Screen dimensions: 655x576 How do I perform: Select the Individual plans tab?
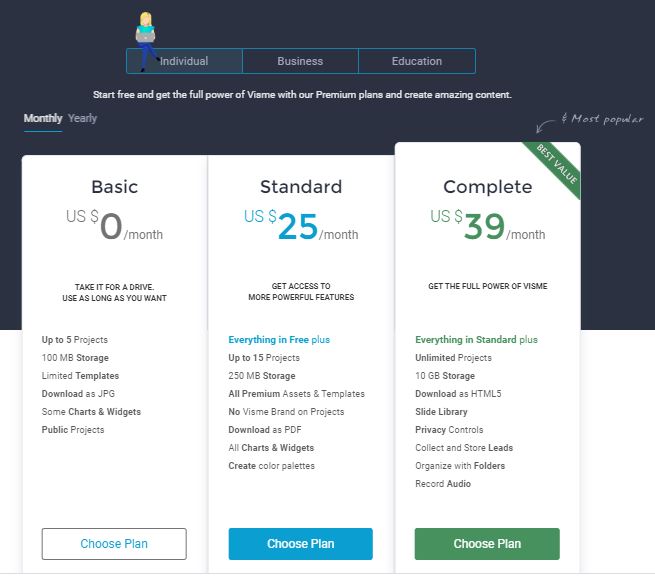184,61
